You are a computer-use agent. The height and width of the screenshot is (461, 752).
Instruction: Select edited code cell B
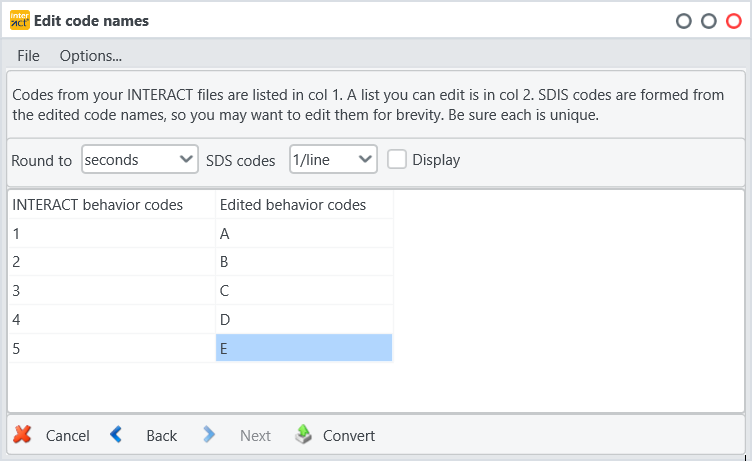pos(304,262)
